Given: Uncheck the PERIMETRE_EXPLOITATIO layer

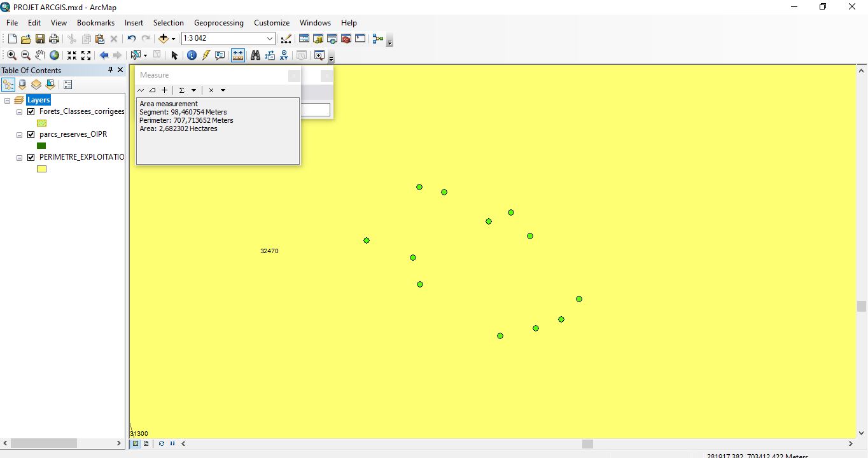Looking at the screenshot, I should click(x=31, y=158).
